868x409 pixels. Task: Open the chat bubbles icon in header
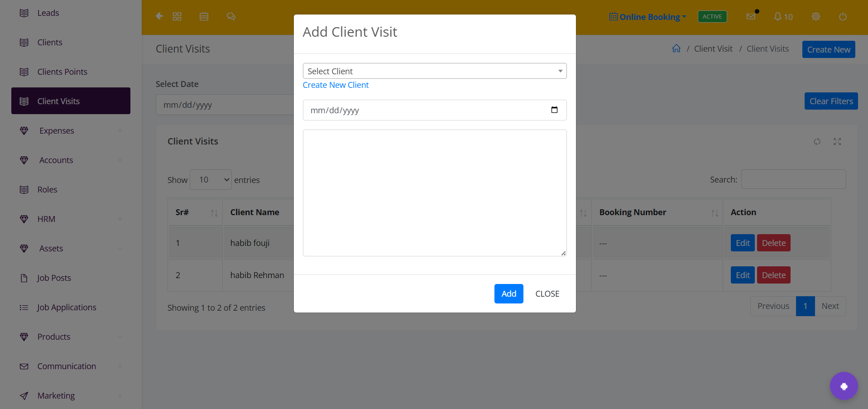click(x=231, y=16)
